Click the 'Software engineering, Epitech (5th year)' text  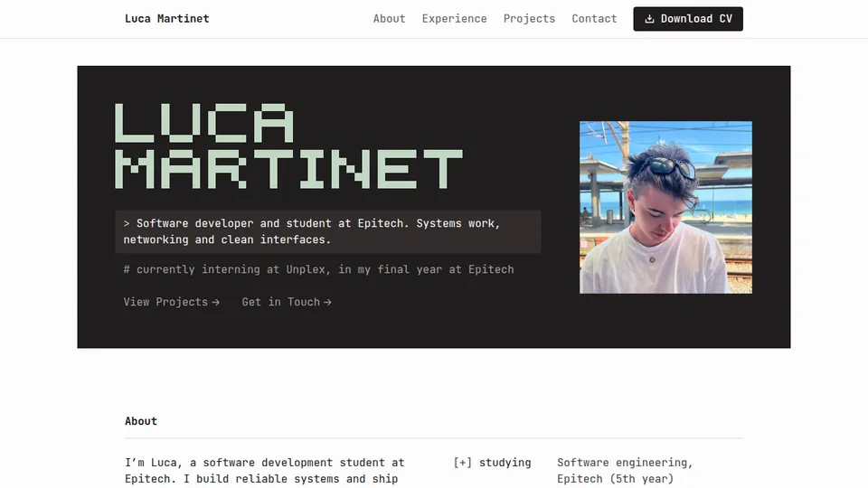(625, 470)
